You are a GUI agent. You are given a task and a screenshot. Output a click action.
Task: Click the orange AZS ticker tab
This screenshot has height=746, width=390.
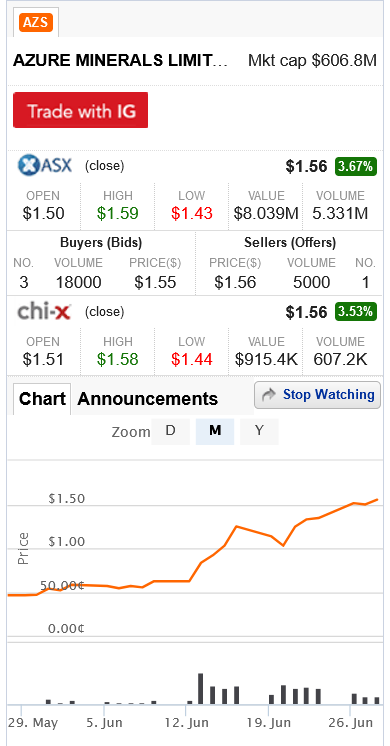[x=36, y=22]
